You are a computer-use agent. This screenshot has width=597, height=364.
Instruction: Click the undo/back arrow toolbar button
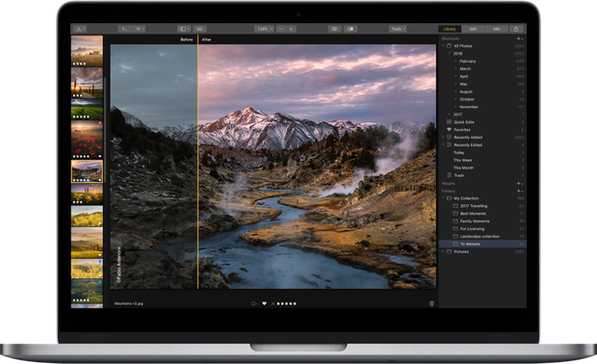[125, 29]
